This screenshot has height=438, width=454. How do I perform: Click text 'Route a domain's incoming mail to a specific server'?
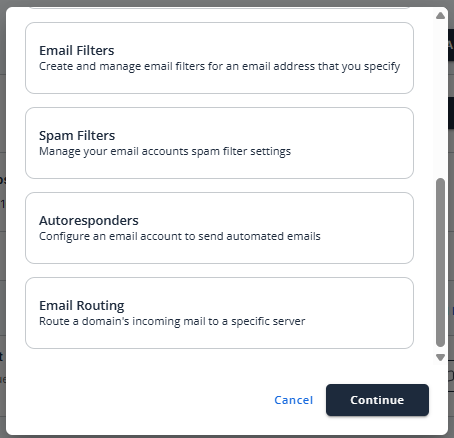tap(172, 321)
